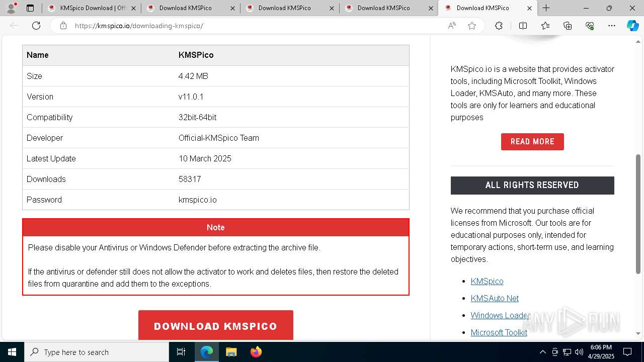Open File Explorer taskbar icon
Viewport: 644px width, 362px height.
231,352
